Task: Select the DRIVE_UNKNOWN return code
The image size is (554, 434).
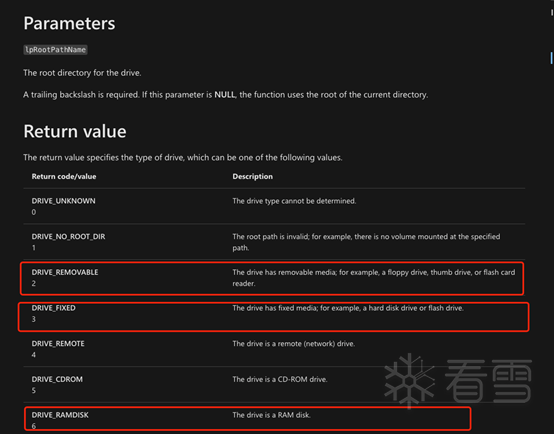Action: click(64, 201)
